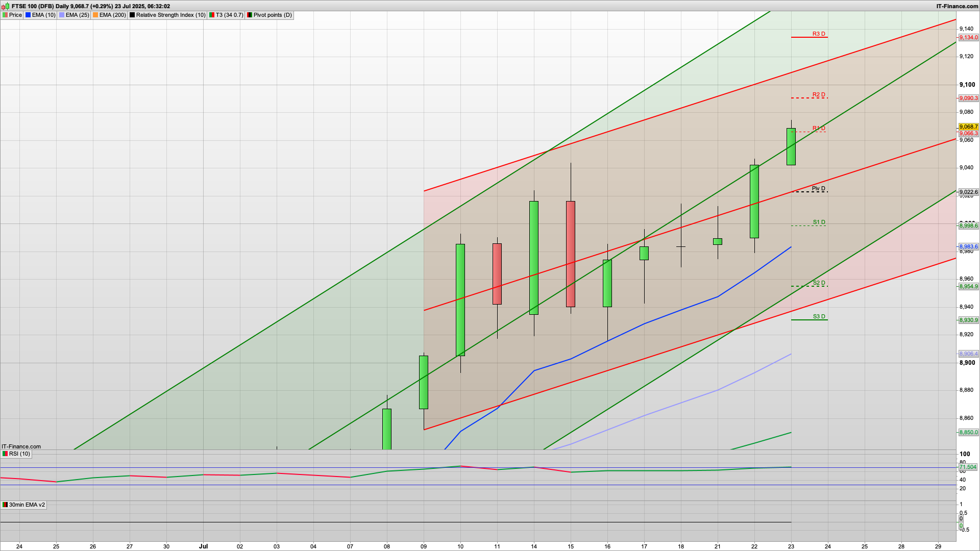The width and height of the screenshot is (980, 551).
Task: Open the T3 (34 0.7) indicator legend
Action: (226, 15)
